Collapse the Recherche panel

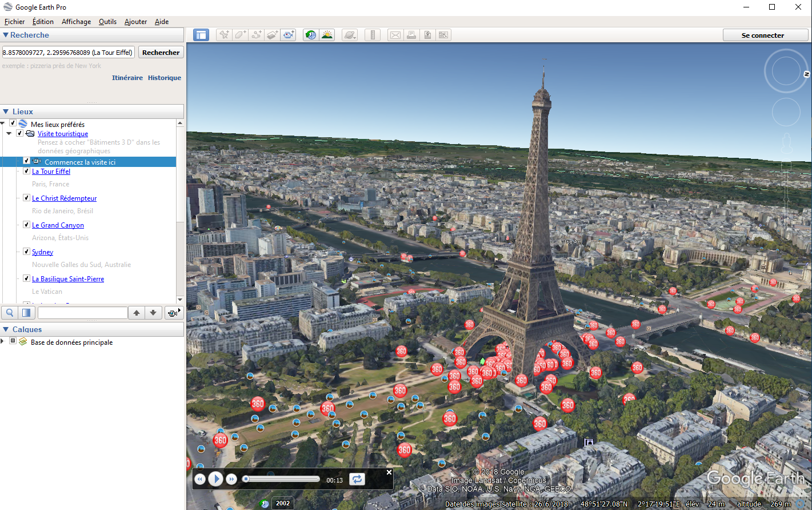[x=6, y=35]
